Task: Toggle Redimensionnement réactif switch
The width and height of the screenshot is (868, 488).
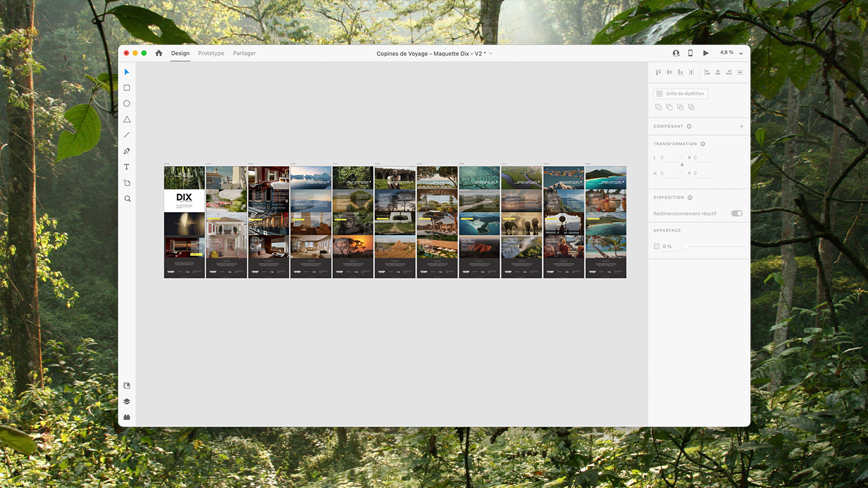Action: [x=737, y=213]
